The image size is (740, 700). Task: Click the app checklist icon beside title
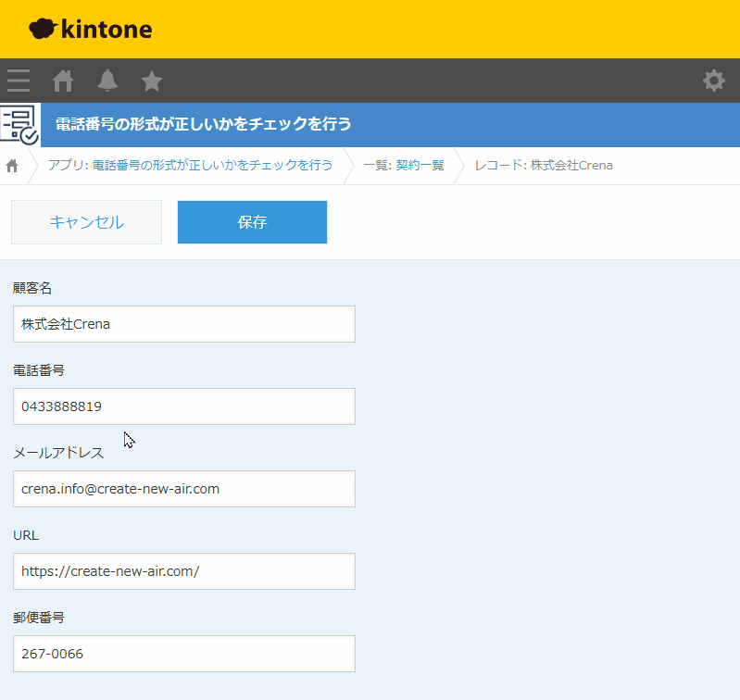19,124
